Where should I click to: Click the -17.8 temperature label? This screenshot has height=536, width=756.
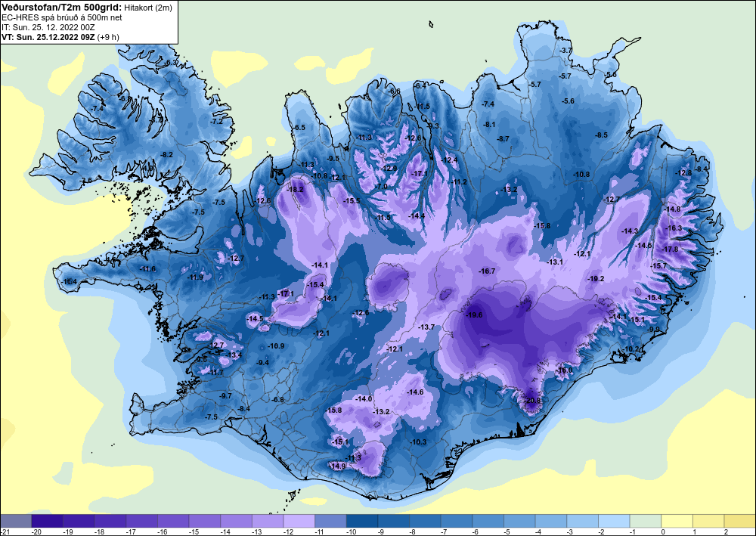coord(670,249)
